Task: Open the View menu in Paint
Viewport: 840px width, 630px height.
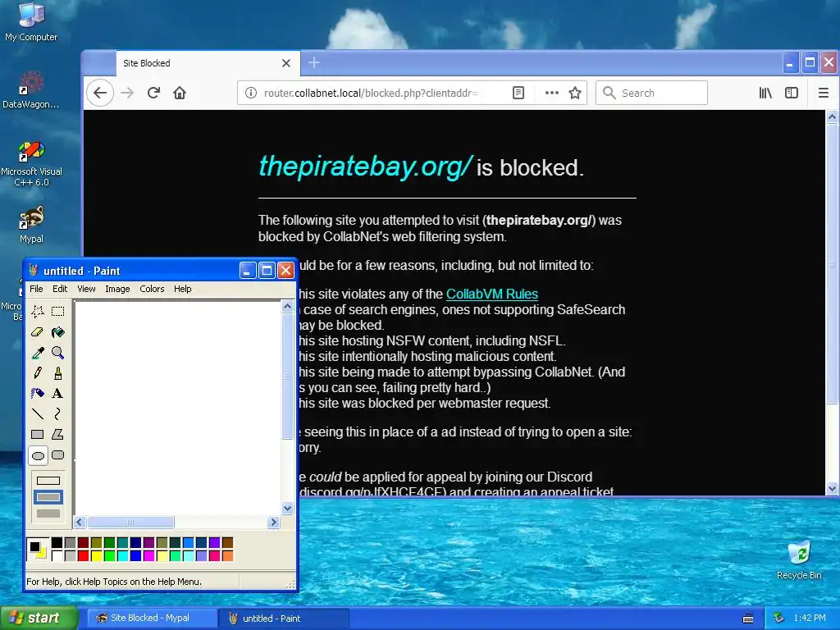Action: 86,289
